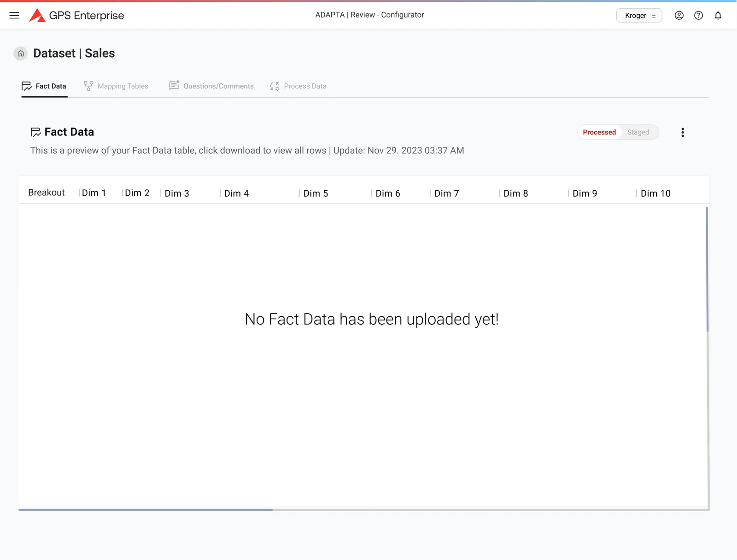
Task: Expand the Kroger client selector
Action: [639, 15]
